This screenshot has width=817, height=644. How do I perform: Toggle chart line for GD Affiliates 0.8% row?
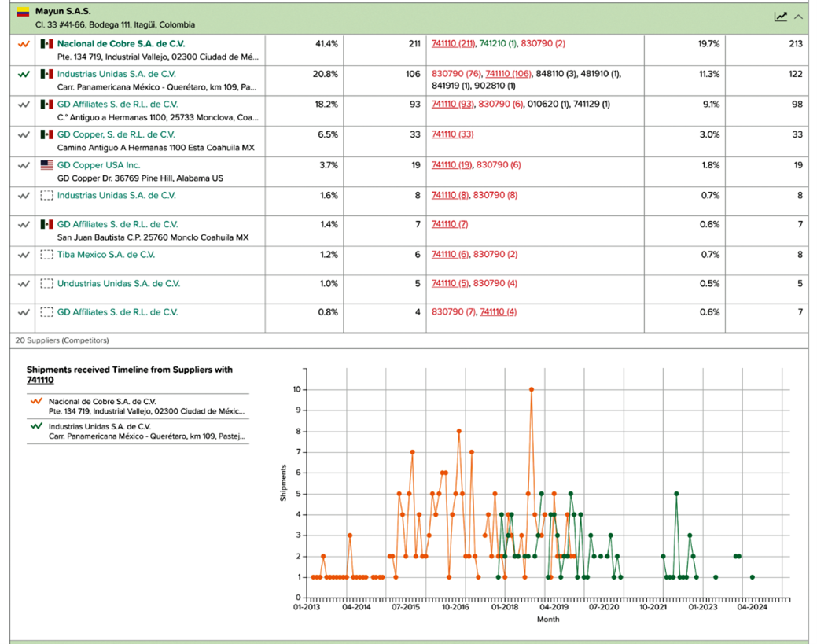[24, 313]
